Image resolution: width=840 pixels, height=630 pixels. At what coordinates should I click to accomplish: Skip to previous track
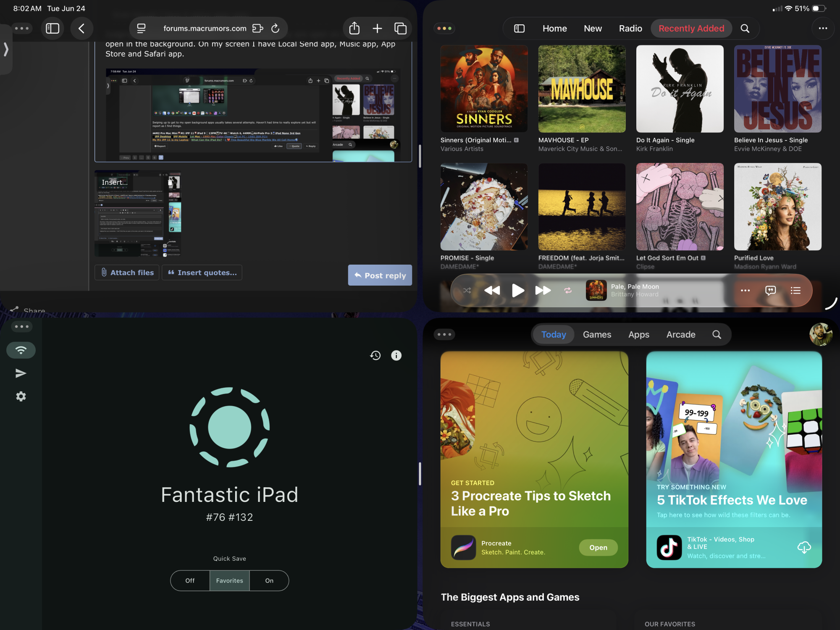pos(492,290)
